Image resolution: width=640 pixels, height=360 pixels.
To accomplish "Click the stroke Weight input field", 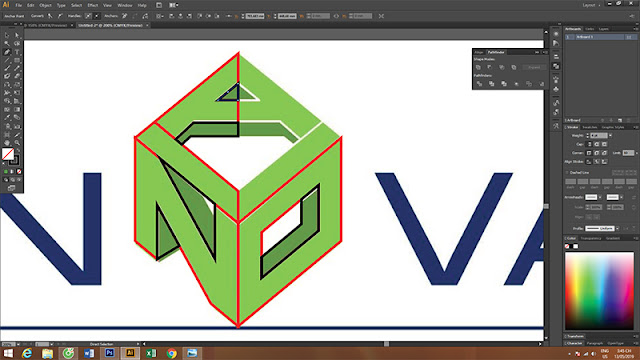I will coord(599,136).
